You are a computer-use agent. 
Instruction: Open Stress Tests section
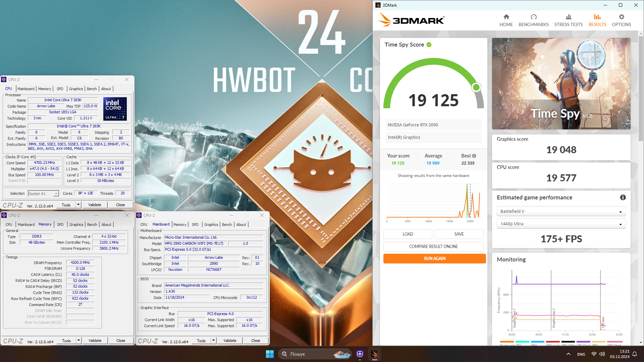(568, 20)
